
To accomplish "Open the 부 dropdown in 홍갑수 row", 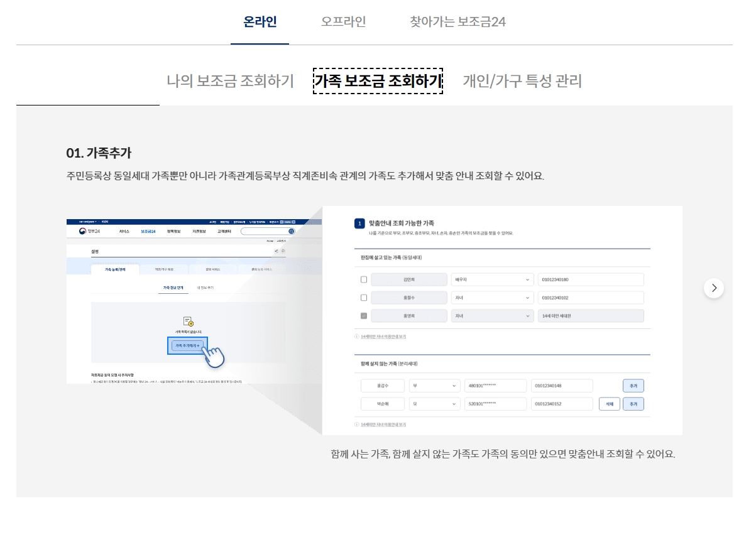I will click(x=434, y=386).
